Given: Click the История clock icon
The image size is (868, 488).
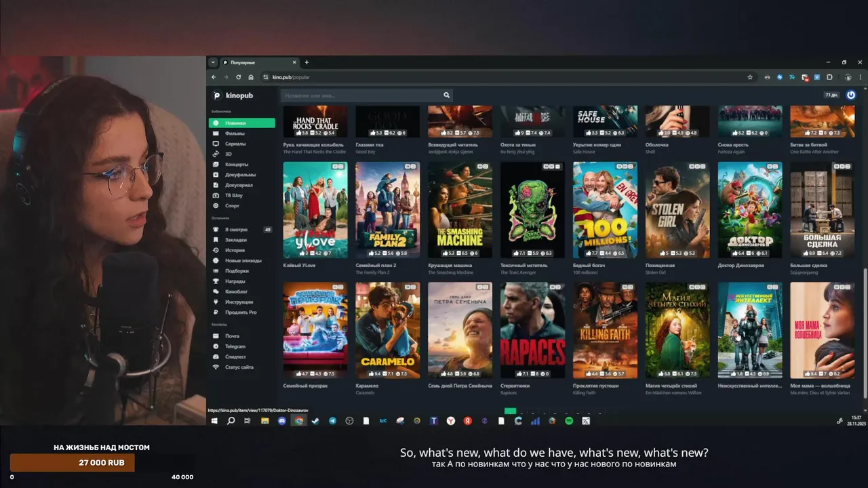Looking at the screenshot, I should click(x=216, y=250).
